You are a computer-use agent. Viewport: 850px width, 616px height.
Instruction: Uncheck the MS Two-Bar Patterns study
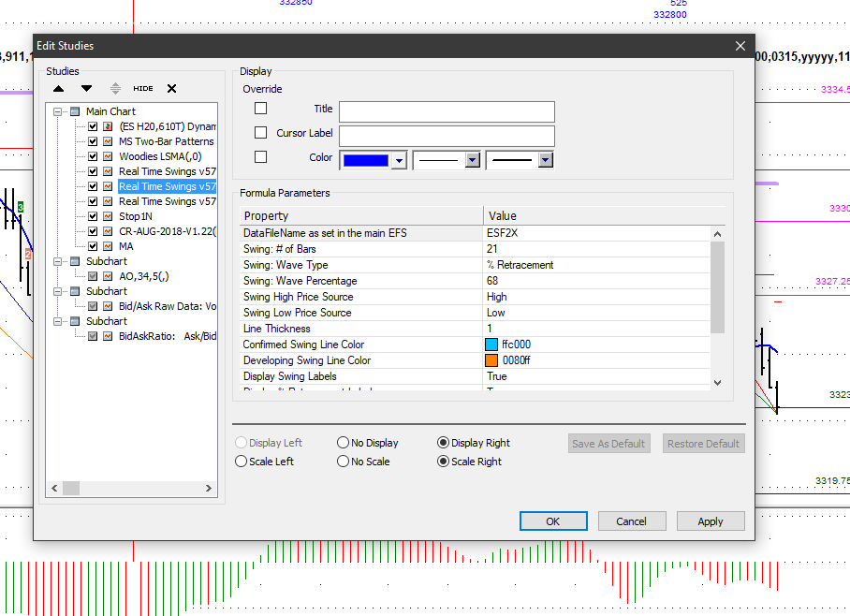coord(93,141)
